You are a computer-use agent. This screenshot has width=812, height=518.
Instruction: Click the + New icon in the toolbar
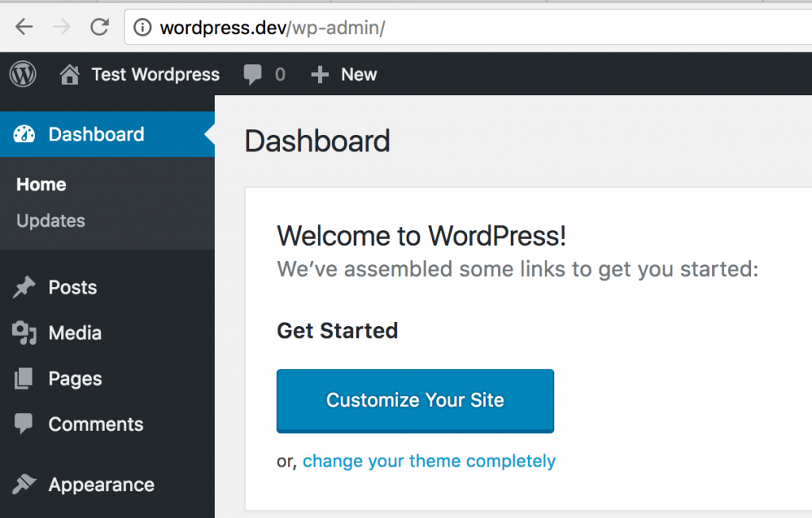[x=320, y=74]
